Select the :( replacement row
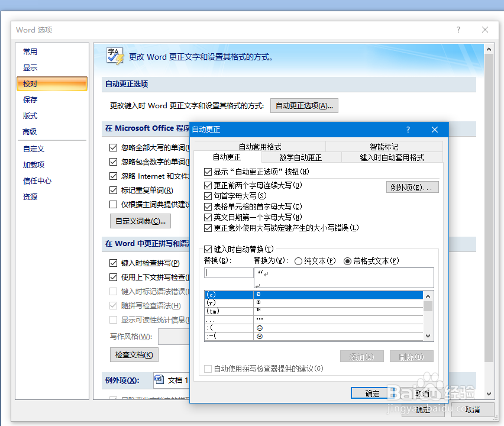The height and width of the screenshot is (426, 504). click(314, 328)
